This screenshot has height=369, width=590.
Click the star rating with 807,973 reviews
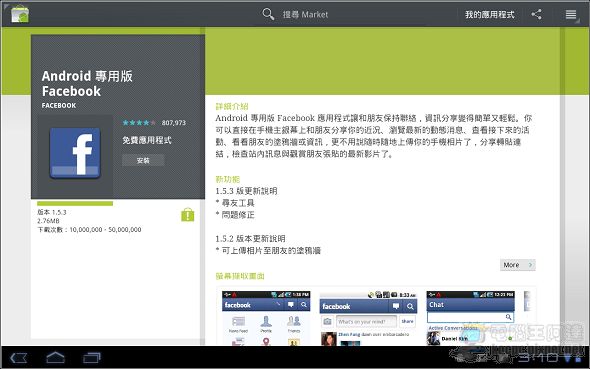(154, 123)
